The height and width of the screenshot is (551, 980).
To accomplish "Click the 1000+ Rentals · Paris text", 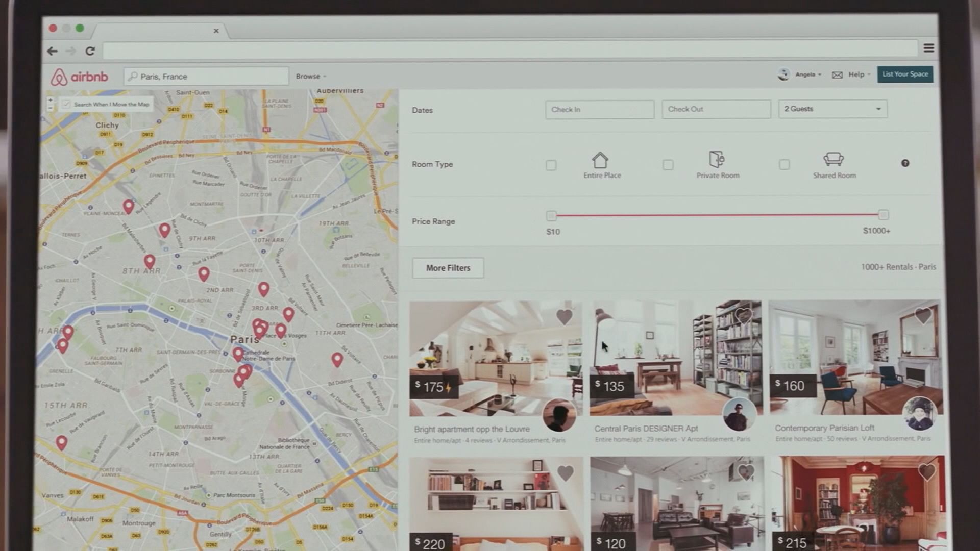I will point(898,267).
